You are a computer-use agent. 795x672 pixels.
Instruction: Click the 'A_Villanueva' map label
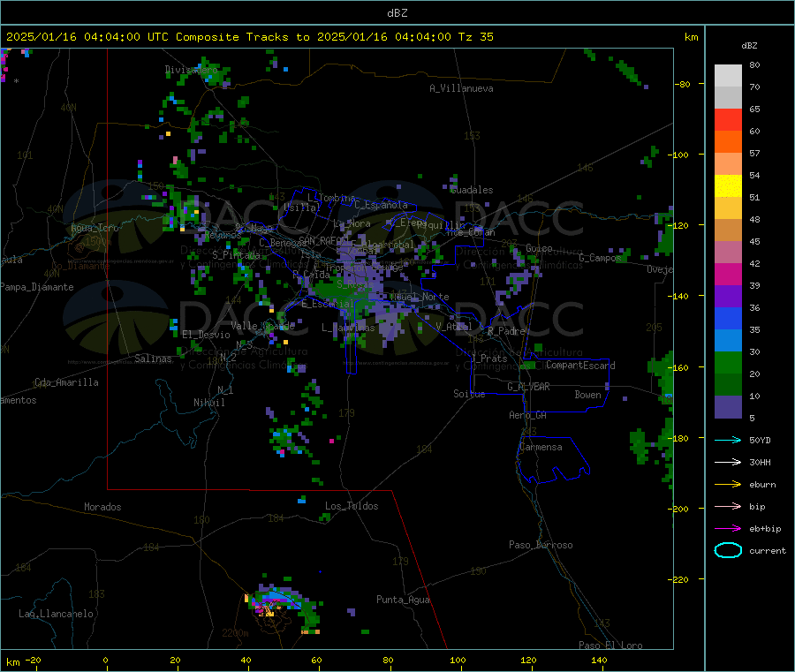tap(461, 88)
